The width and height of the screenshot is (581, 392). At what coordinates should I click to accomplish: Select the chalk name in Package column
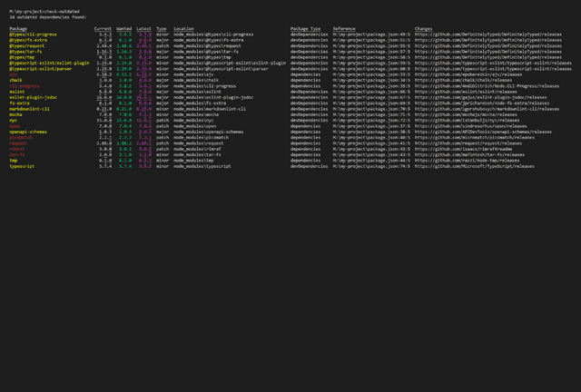pos(16,81)
